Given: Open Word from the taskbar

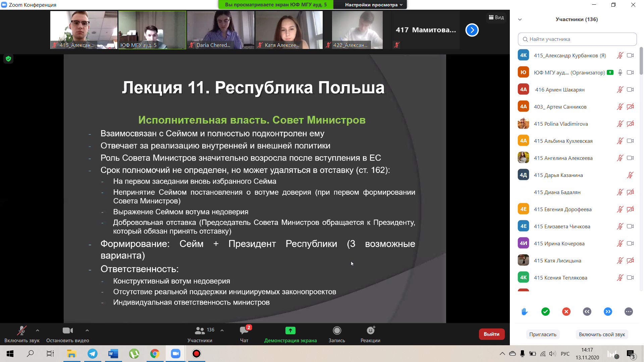Looking at the screenshot, I should click(x=113, y=354).
